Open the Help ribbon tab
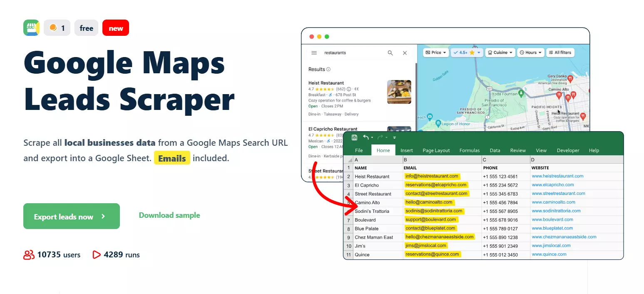Viewport: 644px width, 294px height. point(594,150)
